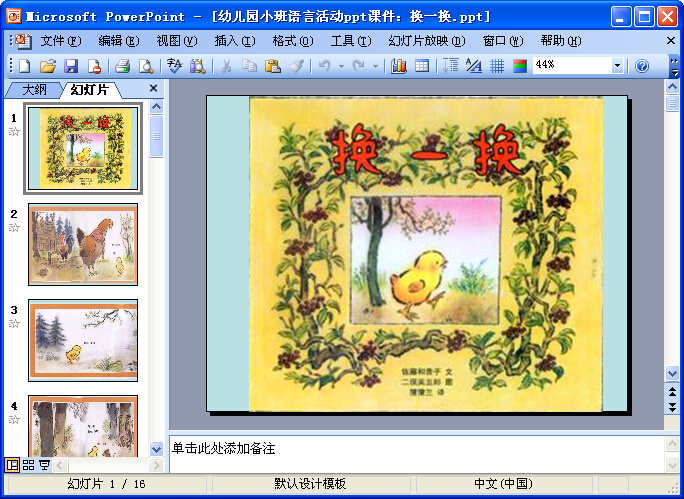This screenshot has width=684, height=499.
Task: Create a new blank presentation
Action: click(25, 66)
